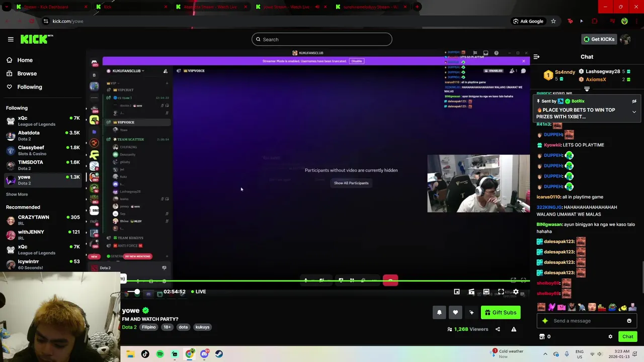Open TikTok from the taskbar

coord(145,354)
